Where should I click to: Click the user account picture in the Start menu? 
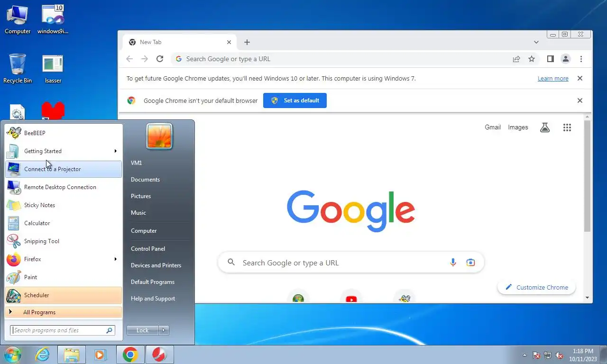(x=159, y=136)
